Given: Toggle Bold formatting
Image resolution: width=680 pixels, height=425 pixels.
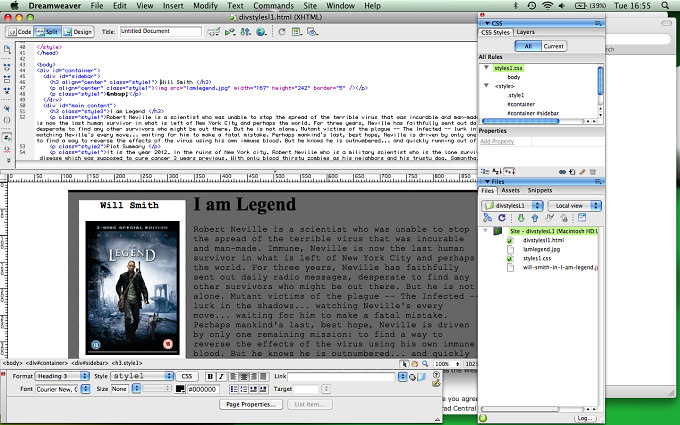Looking at the screenshot, I should pos(210,376).
